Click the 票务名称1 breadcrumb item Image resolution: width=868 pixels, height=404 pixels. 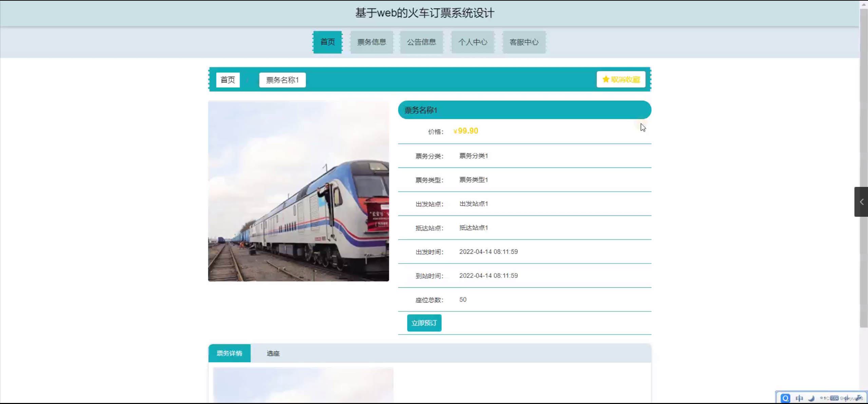[282, 80]
